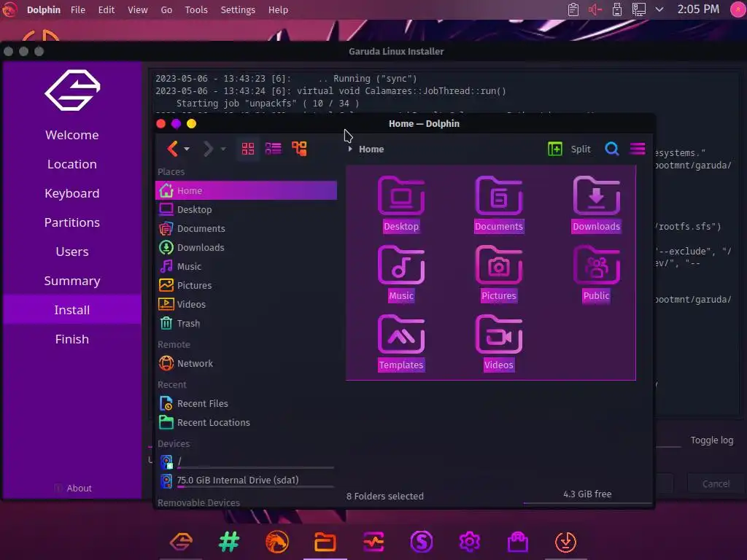This screenshot has height=560, width=747.
Task: Open Dolphin's search magnifier
Action: (x=612, y=149)
